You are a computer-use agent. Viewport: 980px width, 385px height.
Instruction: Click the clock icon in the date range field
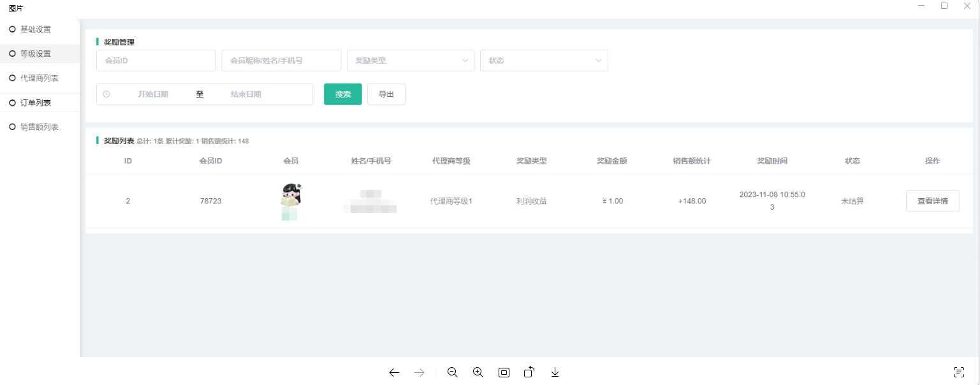click(x=106, y=94)
